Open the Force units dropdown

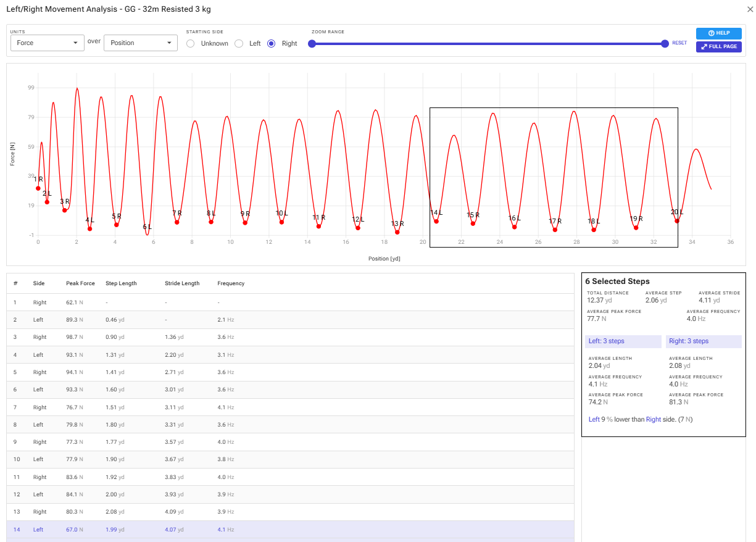pyautogui.click(x=48, y=43)
